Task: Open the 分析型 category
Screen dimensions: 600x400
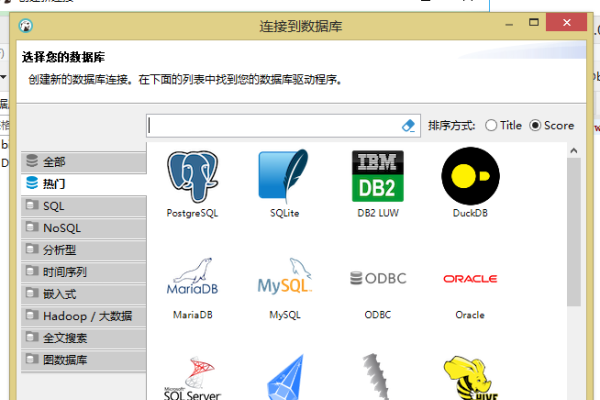Action: [x=84, y=250]
